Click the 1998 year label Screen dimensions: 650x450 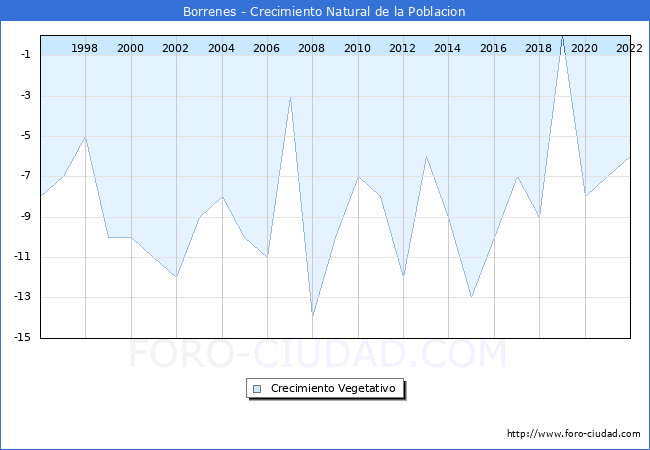[x=85, y=48]
